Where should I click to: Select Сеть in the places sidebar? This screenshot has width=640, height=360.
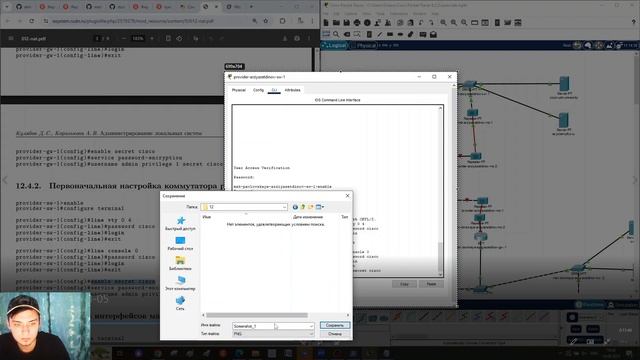pyautogui.click(x=180, y=303)
